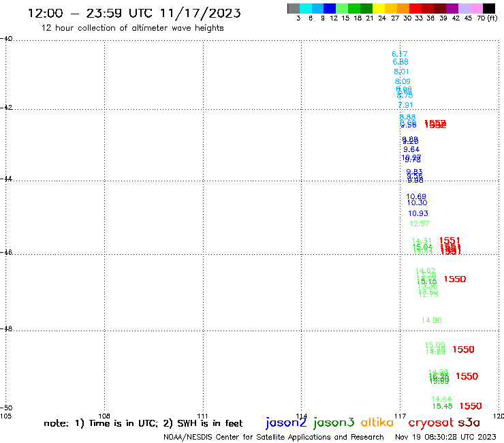Image resolution: width=504 pixels, height=443 pixels.
Task: Click the title date range 12:00 – 23:59 UTC
Action: coord(90,13)
